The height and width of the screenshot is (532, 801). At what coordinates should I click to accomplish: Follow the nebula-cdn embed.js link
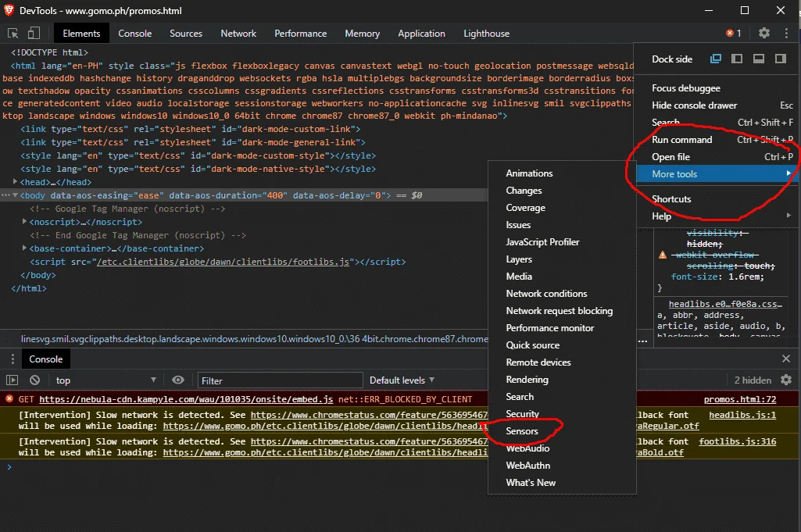[x=186, y=399]
